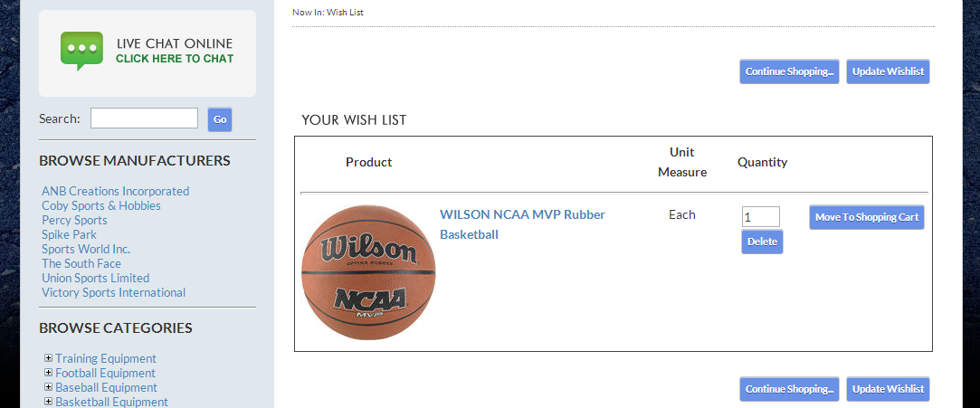
Task: Expand the Basketball Equipment tree node
Action: [48, 401]
